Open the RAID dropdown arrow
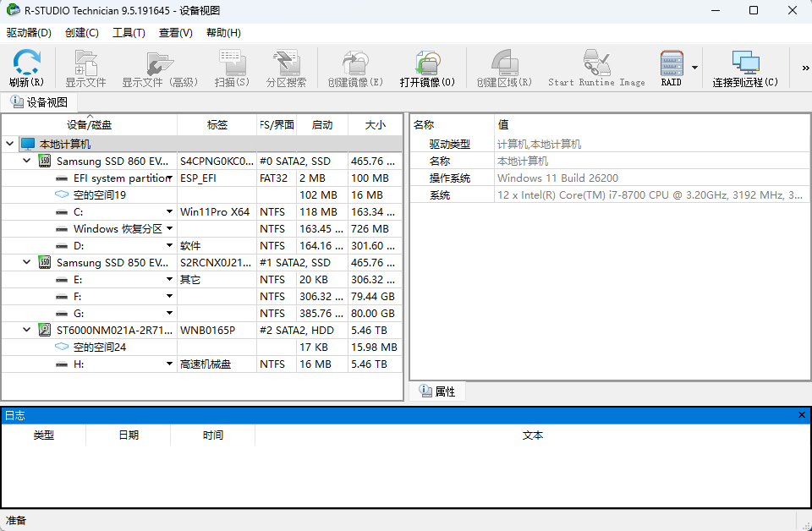This screenshot has height=531, width=812. [x=694, y=68]
